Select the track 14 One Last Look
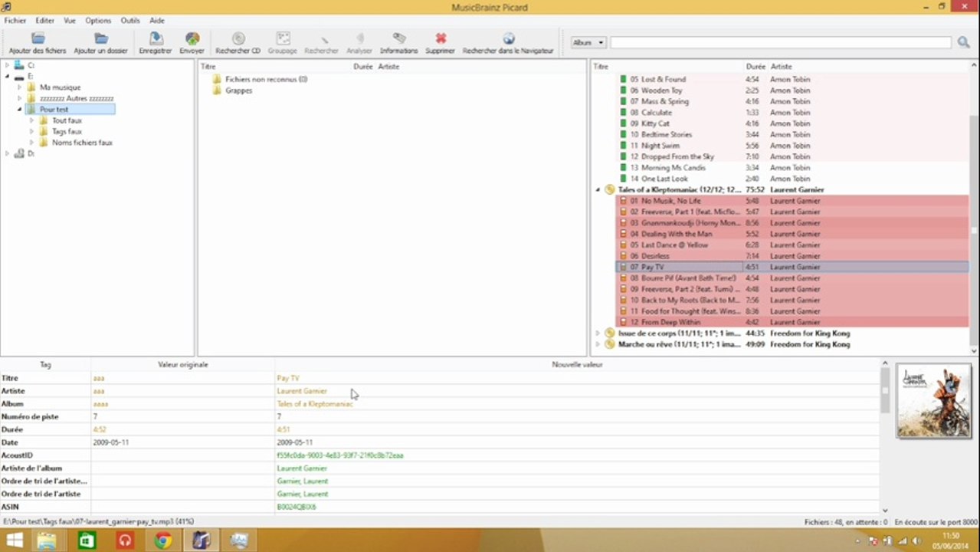This screenshot has width=980, height=552. [x=792, y=179]
